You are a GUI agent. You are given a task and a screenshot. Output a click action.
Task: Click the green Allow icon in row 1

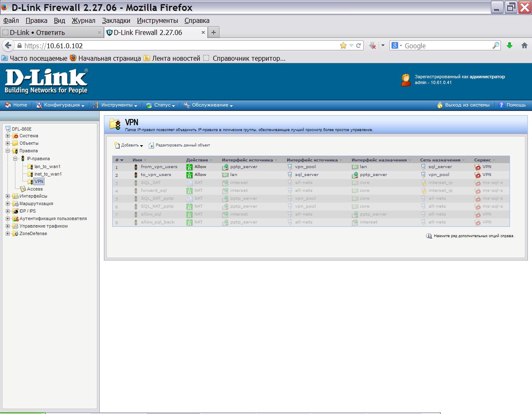pos(190,167)
